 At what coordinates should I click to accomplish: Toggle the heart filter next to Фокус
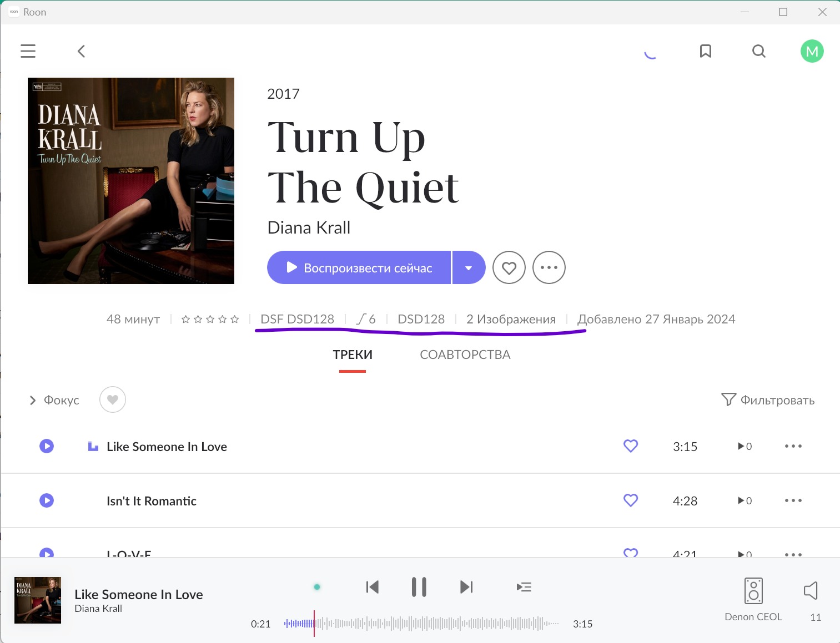pos(113,399)
